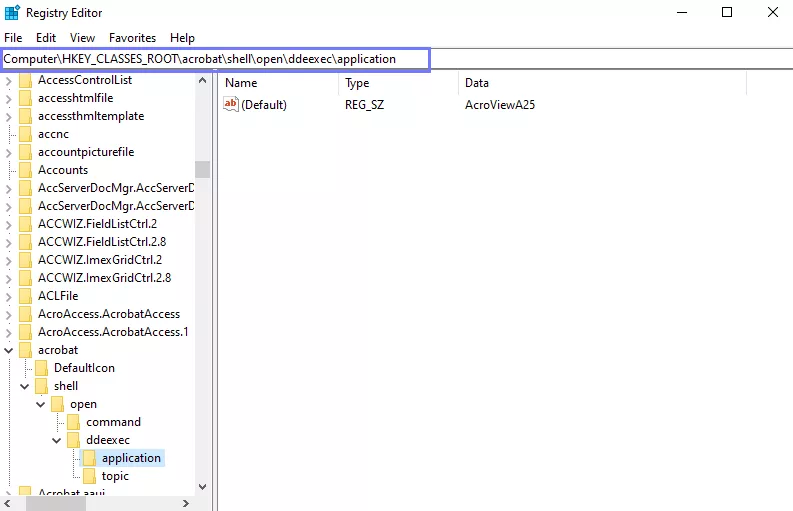793x511 pixels.
Task: Click the tree horizontal scrollbar thumb
Action: point(56,503)
